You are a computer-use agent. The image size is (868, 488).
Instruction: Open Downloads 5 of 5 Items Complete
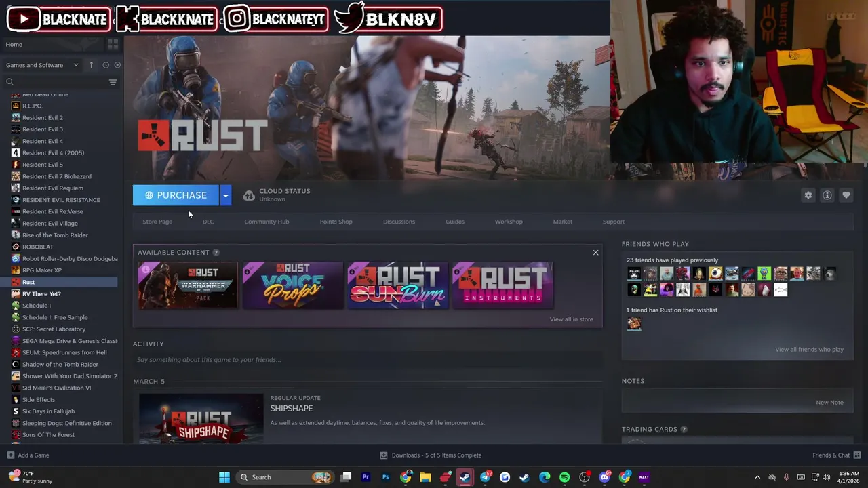point(436,455)
